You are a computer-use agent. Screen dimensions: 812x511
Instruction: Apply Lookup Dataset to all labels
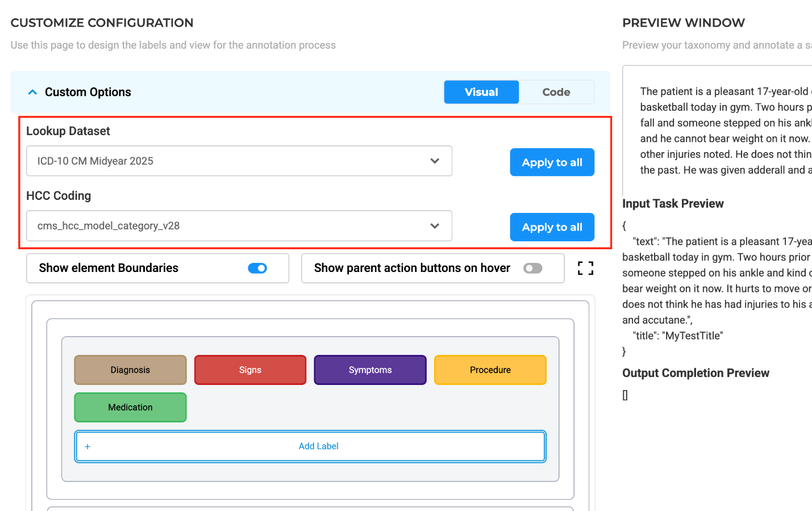coord(552,162)
